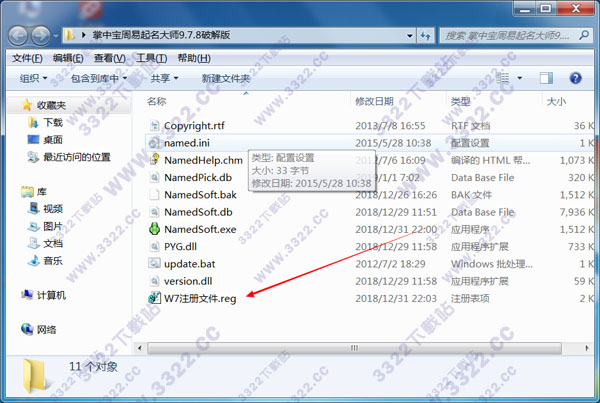
Task: Expand the 包含到库中 dropdown
Action: click(x=99, y=78)
